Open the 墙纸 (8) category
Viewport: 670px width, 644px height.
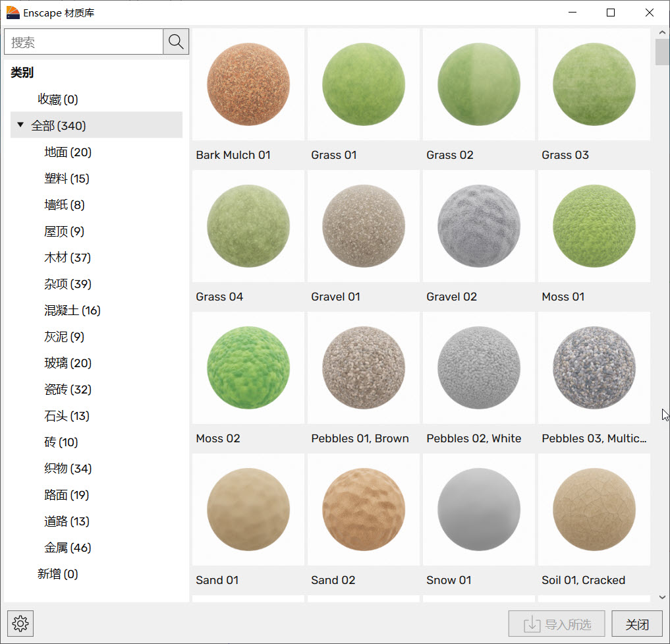(65, 205)
